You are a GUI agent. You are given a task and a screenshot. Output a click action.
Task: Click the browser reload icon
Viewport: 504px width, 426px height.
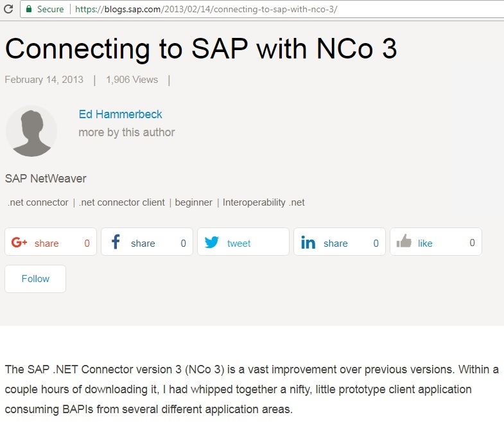pyautogui.click(x=8, y=9)
